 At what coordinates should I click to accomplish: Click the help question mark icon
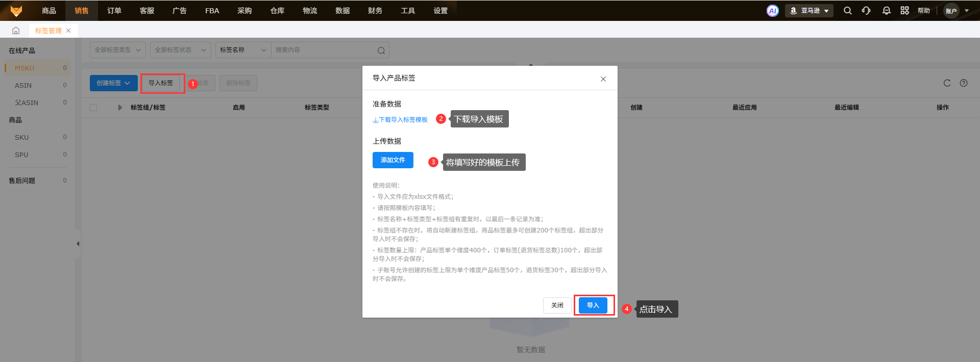[964, 83]
